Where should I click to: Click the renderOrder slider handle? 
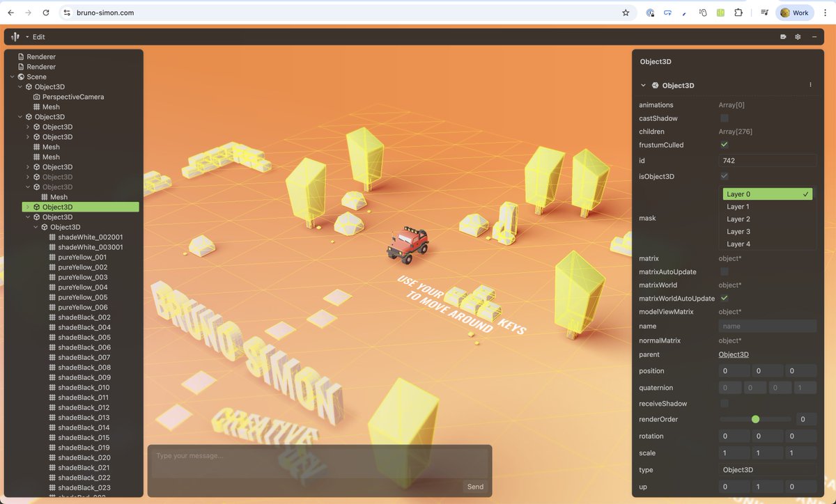tap(755, 419)
